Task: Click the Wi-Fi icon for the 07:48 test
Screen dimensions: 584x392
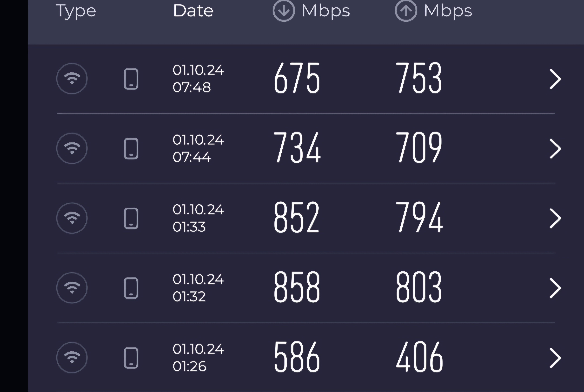Action: pyautogui.click(x=72, y=79)
